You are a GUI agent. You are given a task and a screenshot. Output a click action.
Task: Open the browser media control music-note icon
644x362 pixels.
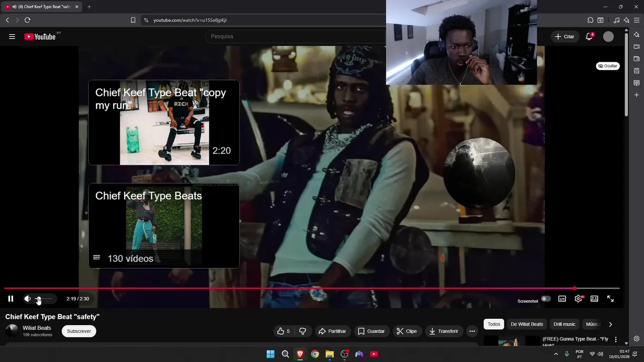coord(617,20)
